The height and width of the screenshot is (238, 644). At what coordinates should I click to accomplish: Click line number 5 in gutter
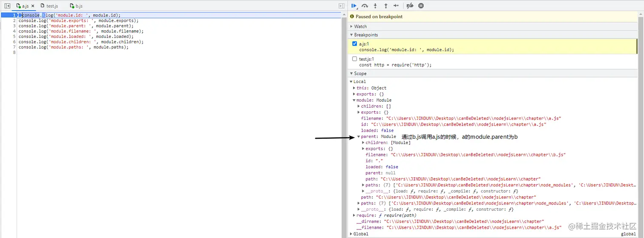[x=14, y=36]
